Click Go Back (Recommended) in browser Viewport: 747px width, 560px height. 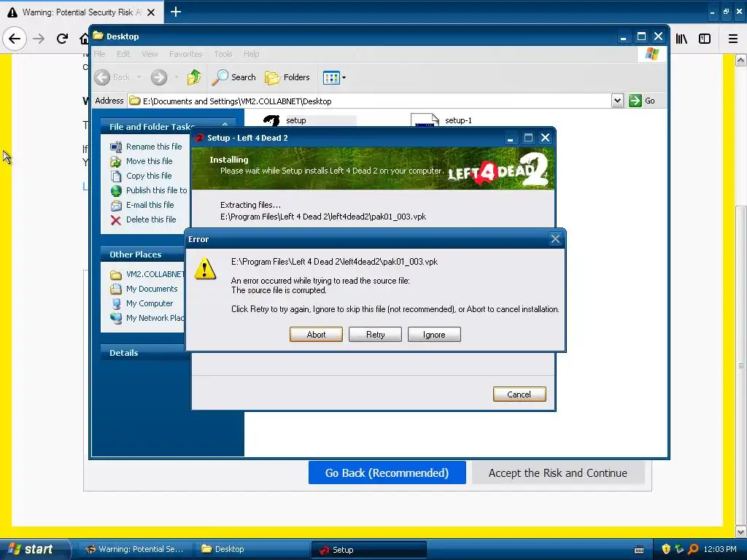click(387, 472)
